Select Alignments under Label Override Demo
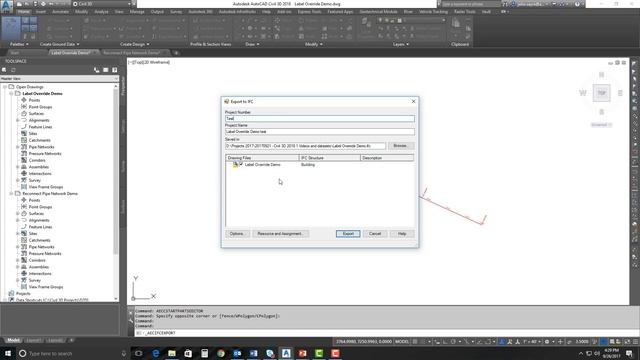Image resolution: width=640 pixels, height=360 pixels. pos(39,120)
